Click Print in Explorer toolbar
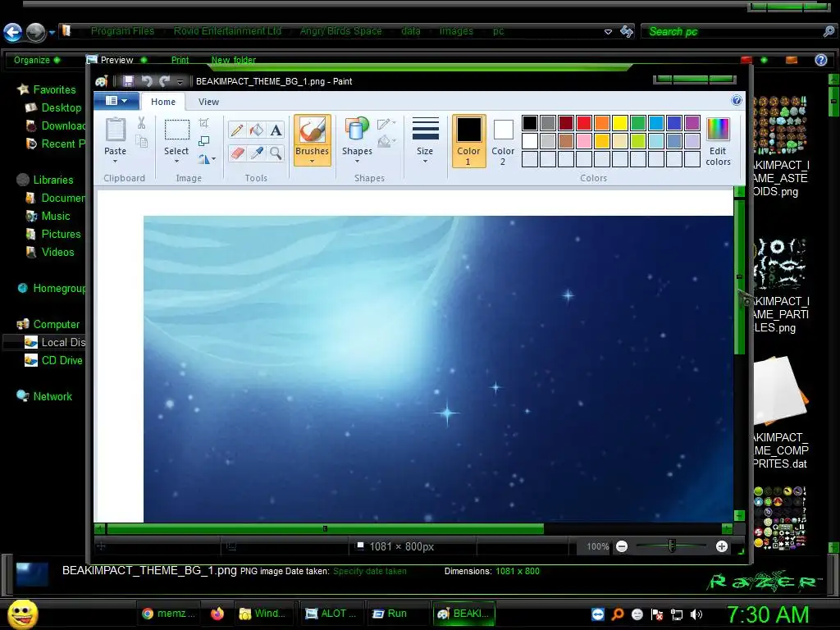The width and height of the screenshot is (840, 630). [180, 59]
